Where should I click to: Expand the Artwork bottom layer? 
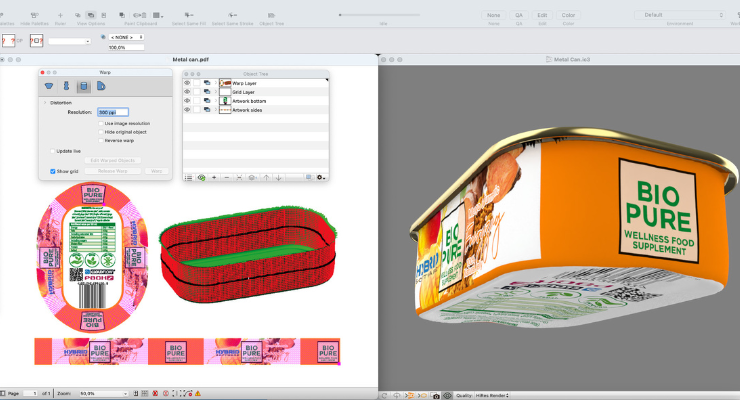pyautogui.click(x=216, y=101)
